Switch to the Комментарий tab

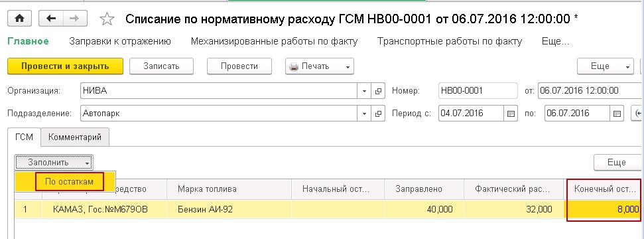tap(75, 137)
